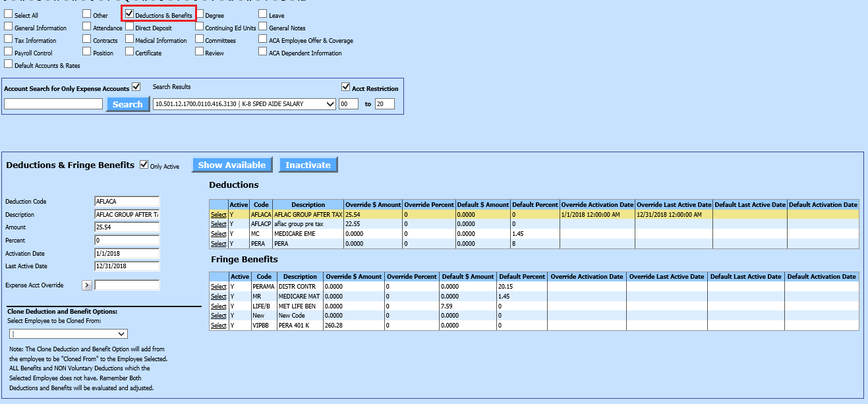Click the Inactivate button
The height and width of the screenshot is (404, 868).
(x=308, y=165)
